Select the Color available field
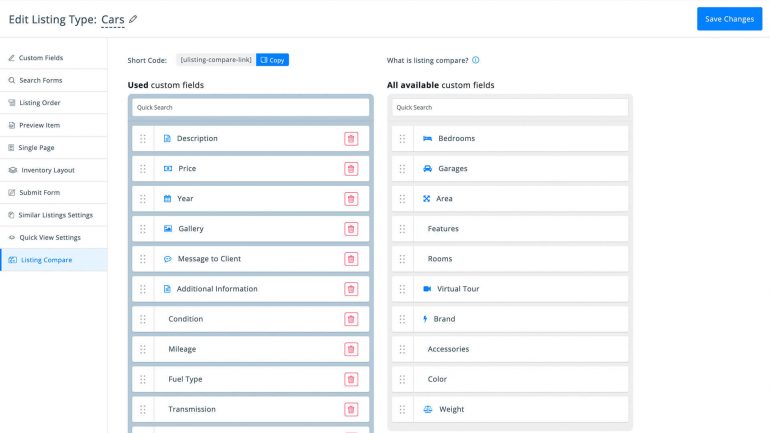 click(x=510, y=379)
